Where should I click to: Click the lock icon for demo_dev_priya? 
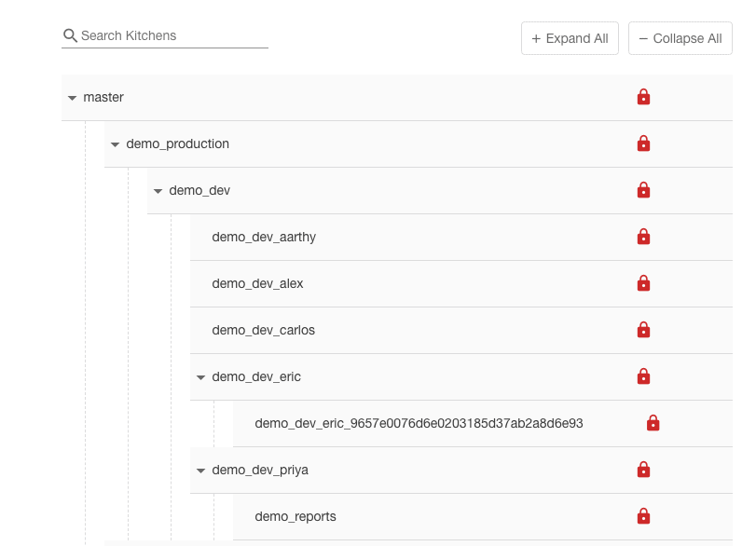pyautogui.click(x=643, y=470)
